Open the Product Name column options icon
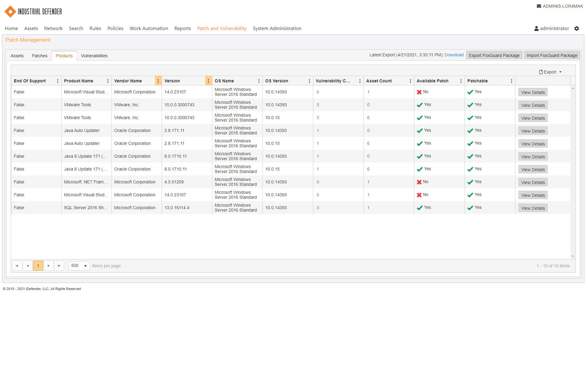 point(108,81)
